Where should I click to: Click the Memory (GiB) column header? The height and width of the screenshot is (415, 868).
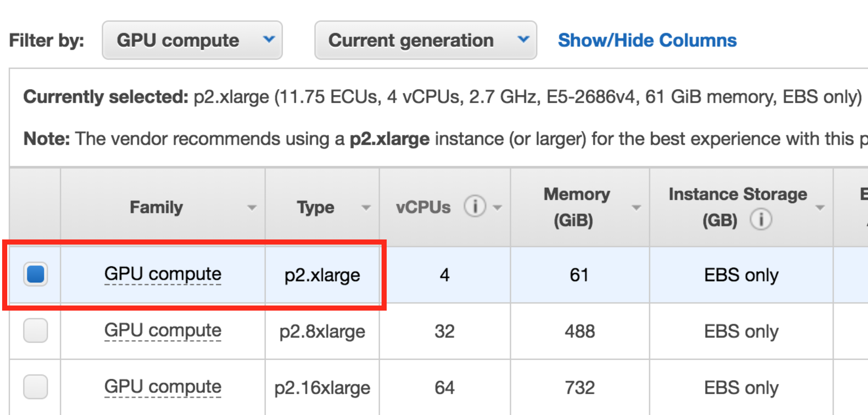click(x=576, y=207)
